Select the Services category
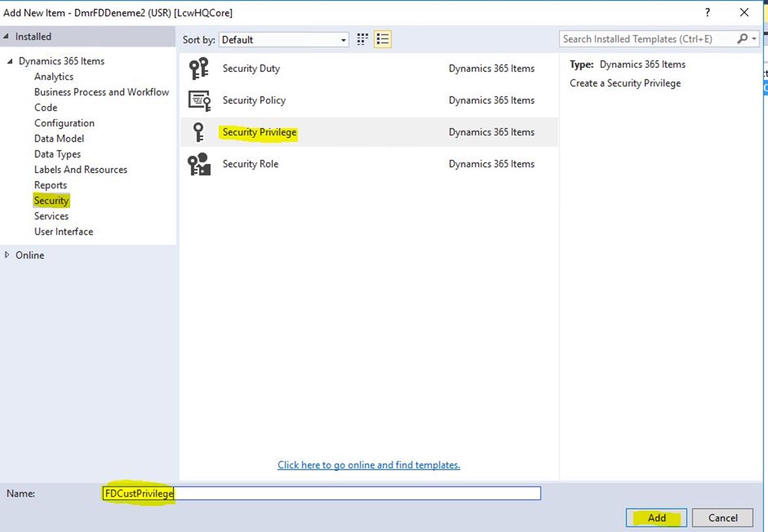The image size is (768, 532). [52, 216]
